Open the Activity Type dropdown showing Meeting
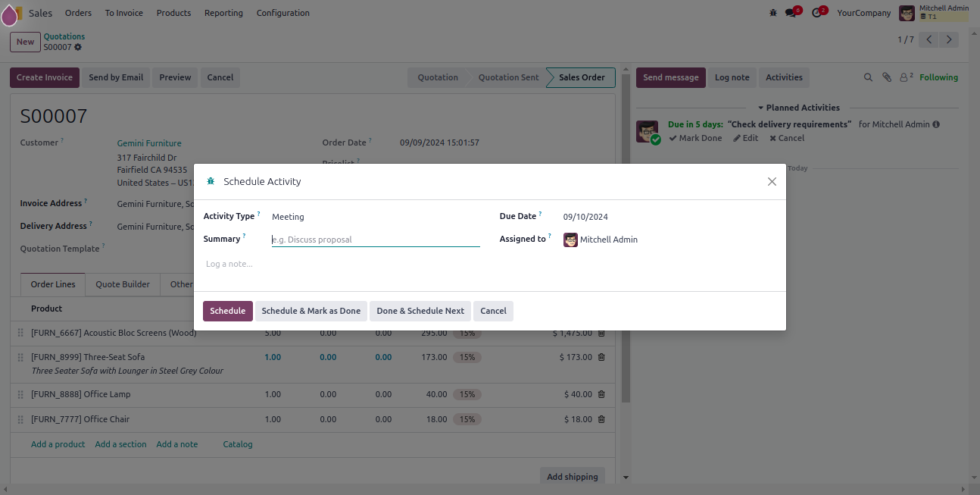 point(375,217)
